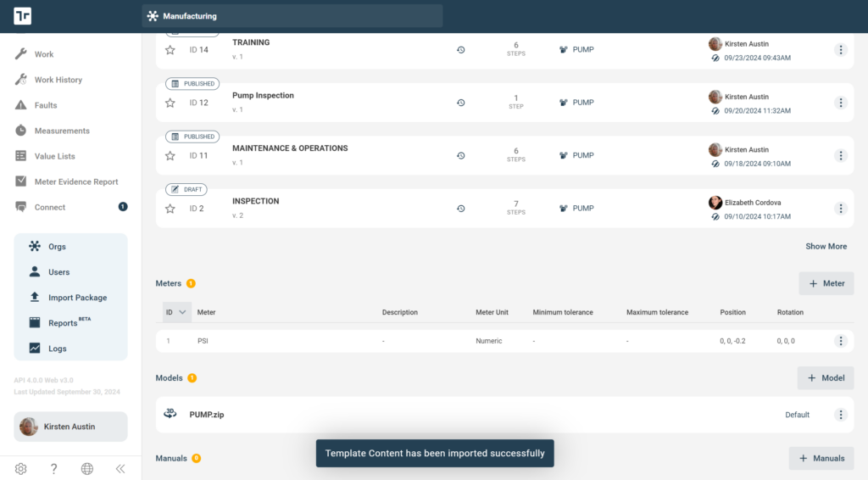Open PUMP.zip row options menu

point(840,415)
